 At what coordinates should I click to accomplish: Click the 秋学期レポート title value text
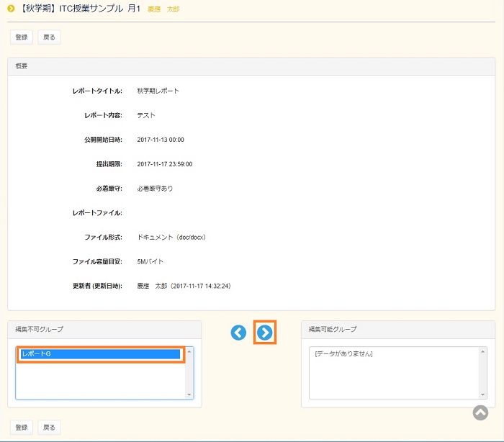pyautogui.click(x=158, y=91)
